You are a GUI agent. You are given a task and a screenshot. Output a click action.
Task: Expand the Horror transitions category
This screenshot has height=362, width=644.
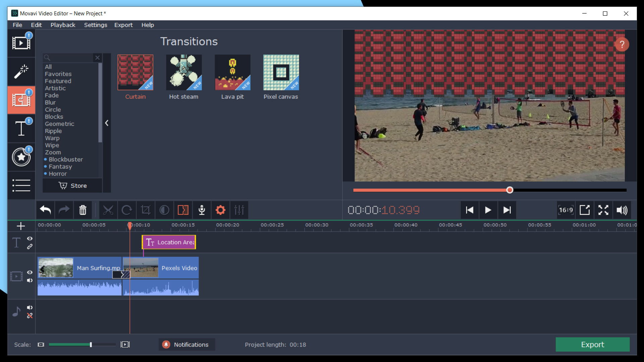[58, 173]
